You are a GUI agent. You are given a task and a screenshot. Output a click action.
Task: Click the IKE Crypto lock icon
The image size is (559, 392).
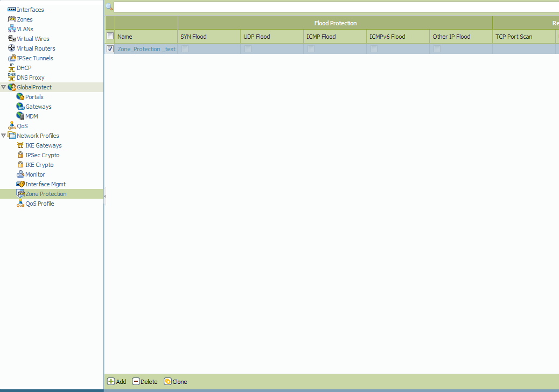(x=20, y=164)
